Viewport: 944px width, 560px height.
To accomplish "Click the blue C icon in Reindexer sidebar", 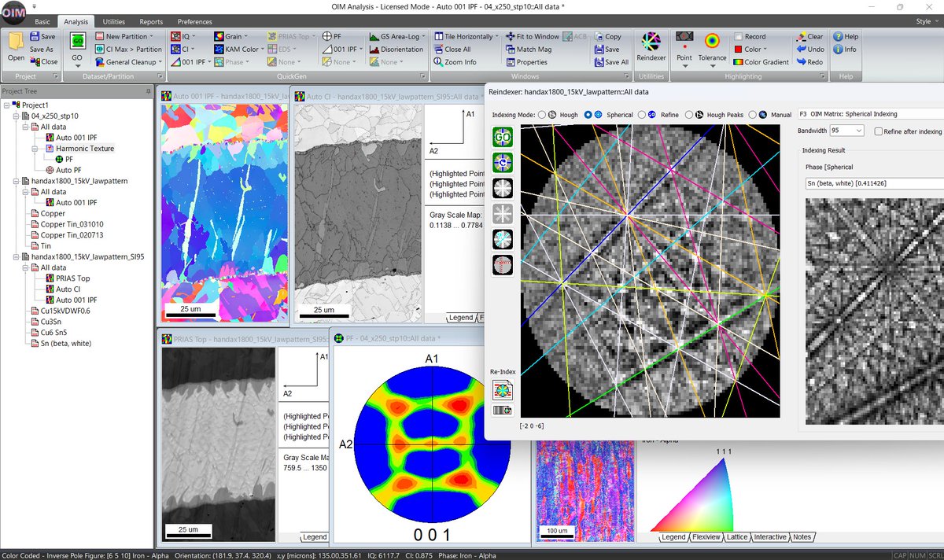I will click(x=503, y=163).
